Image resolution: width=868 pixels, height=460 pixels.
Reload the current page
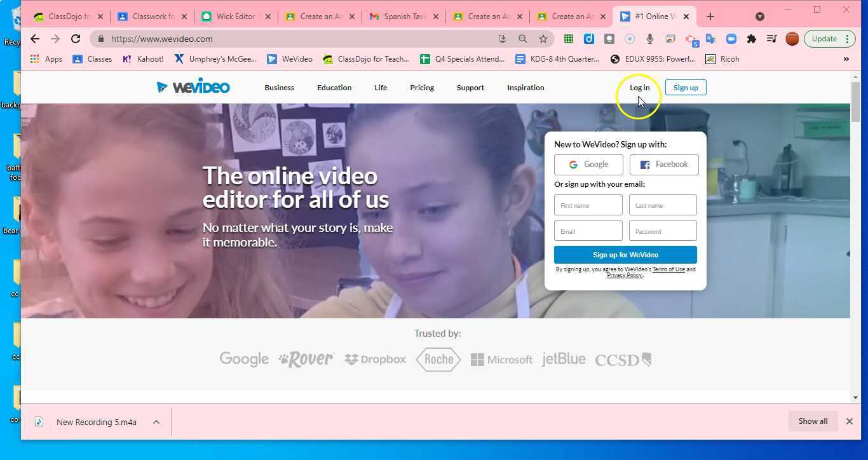click(76, 39)
